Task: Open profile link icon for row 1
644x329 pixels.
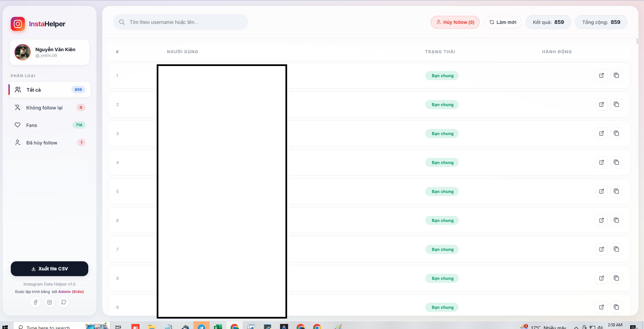Action: click(602, 75)
